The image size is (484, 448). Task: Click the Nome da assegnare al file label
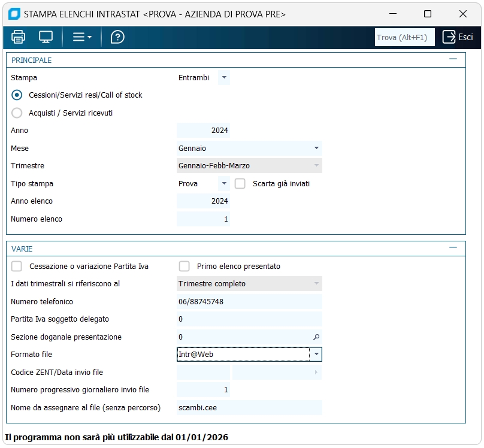coord(86,408)
